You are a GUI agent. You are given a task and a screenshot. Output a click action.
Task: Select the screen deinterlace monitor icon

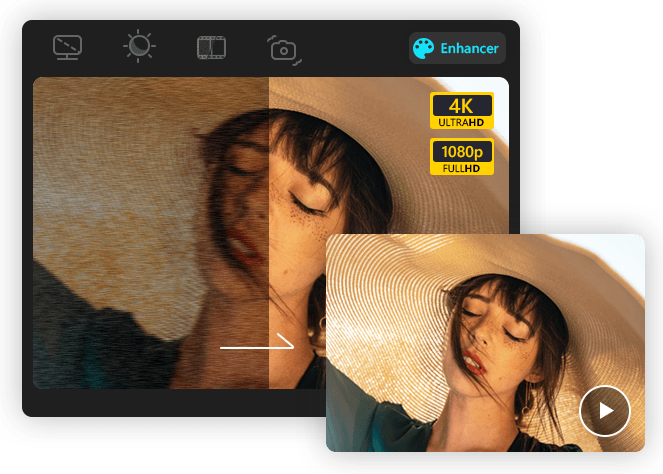coord(68,47)
